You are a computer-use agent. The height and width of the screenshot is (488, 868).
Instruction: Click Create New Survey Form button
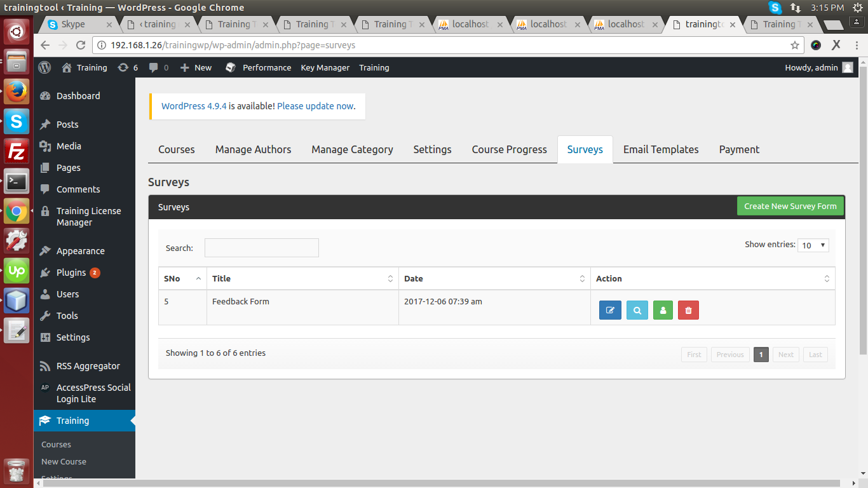pos(790,206)
